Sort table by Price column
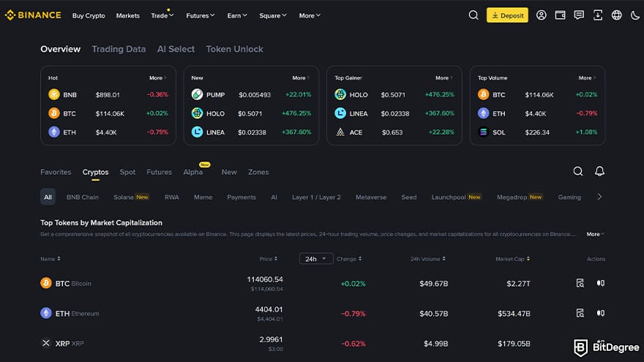Viewport: 644px width, 362px height. coord(268,259)
